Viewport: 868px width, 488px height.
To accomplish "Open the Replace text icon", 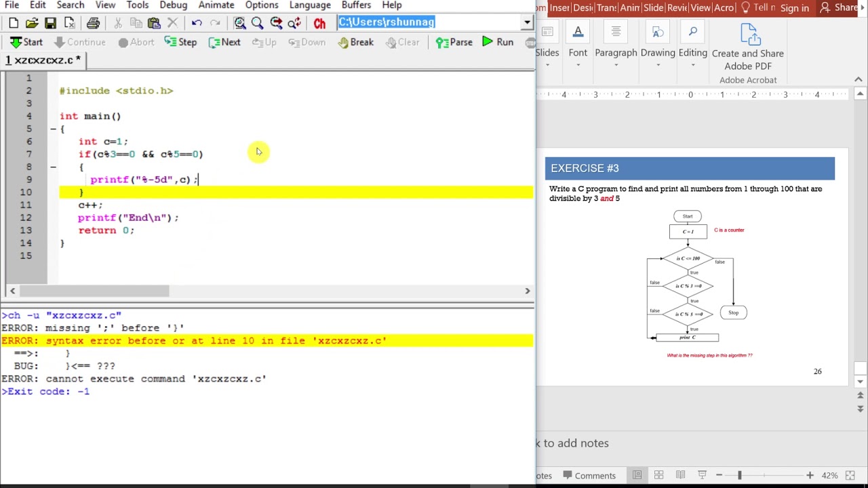I will coord(294,23).
